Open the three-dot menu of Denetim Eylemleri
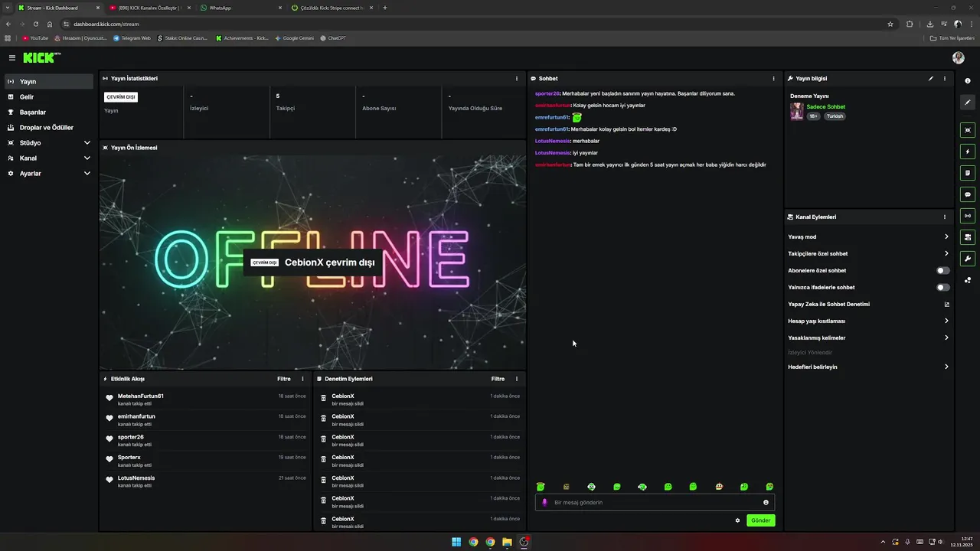Viewport: 980px width, 551px height. 517,379
